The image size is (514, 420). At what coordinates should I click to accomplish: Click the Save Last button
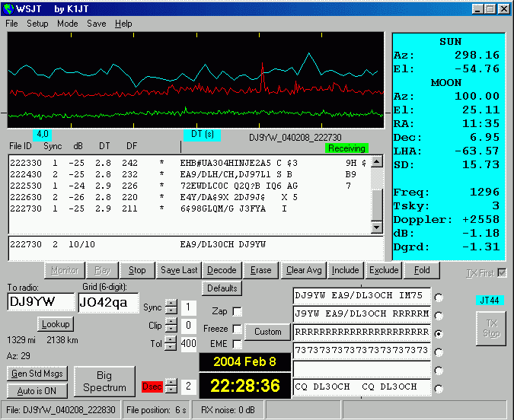click(x=179, y=270)
